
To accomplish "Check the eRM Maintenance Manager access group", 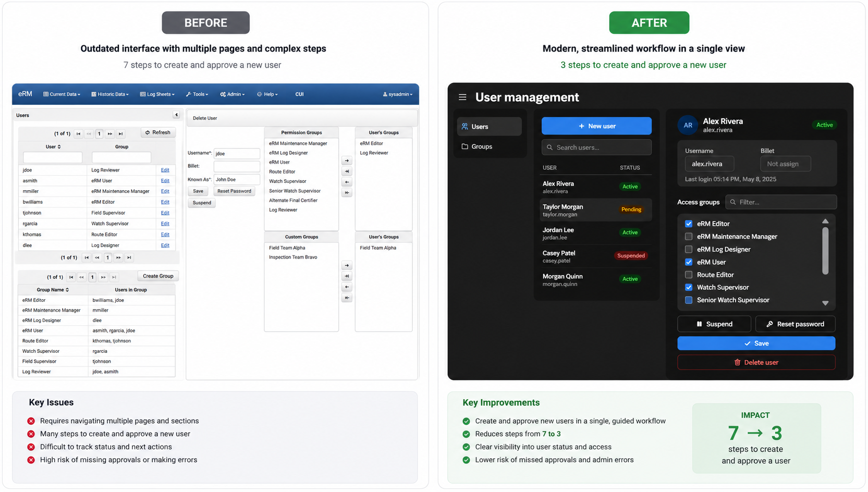I will [x=689, y=237].
